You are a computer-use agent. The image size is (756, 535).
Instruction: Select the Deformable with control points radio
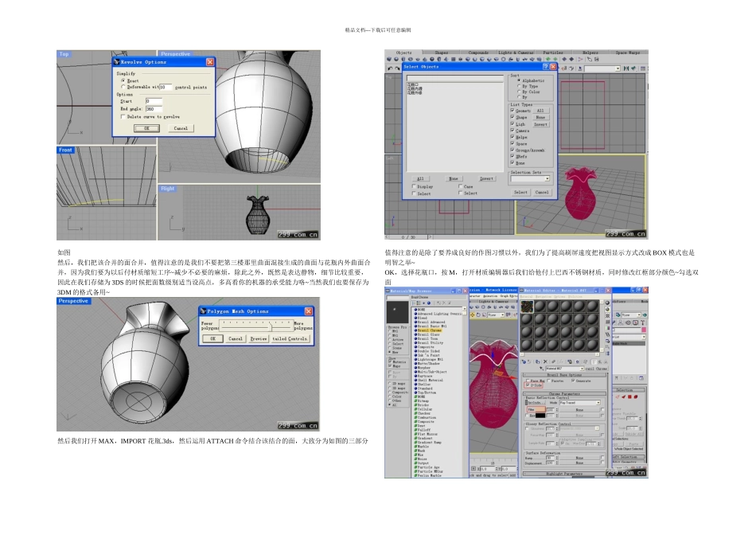[123, 88]
